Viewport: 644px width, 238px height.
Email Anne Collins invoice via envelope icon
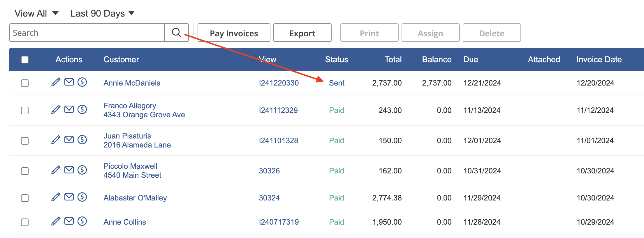point(69,221)
